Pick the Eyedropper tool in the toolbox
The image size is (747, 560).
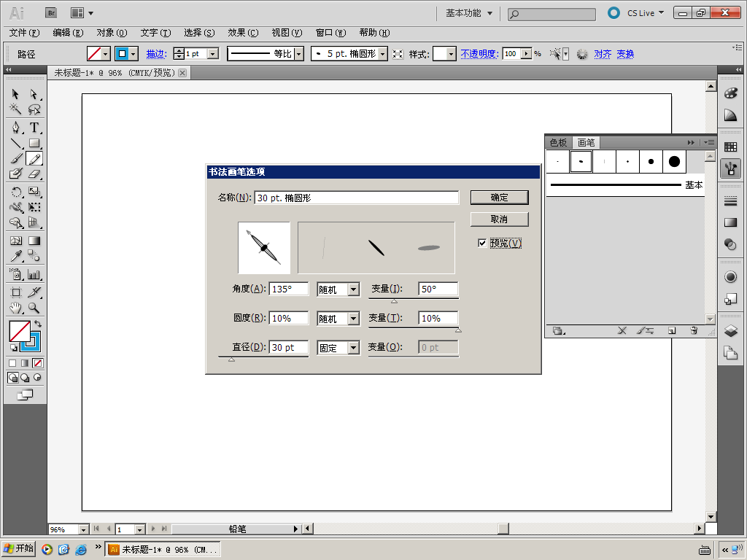click(x=15, y=256)
